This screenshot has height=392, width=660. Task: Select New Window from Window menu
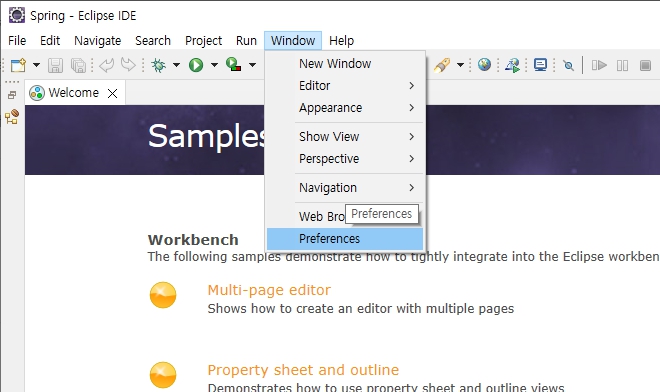pos(345,64)
